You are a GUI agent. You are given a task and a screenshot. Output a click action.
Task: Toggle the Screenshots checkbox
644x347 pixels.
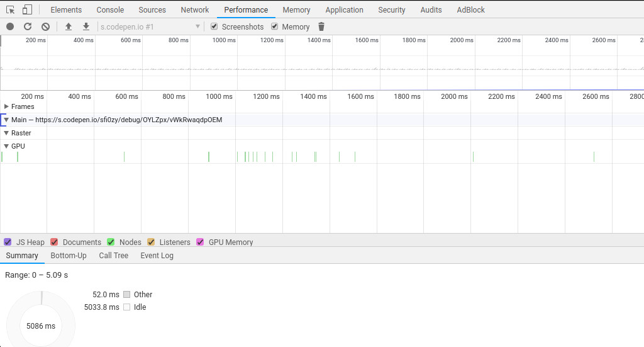tap(214, 26)
